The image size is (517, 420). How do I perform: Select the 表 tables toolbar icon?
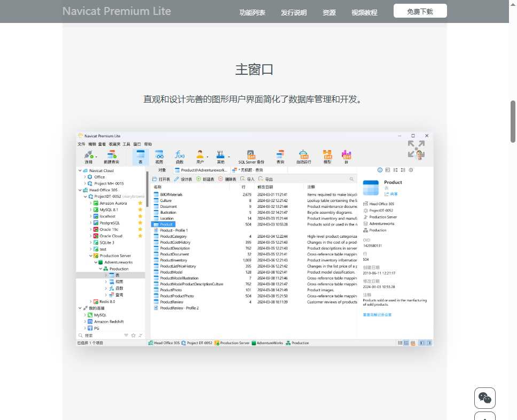pos(140,157)
